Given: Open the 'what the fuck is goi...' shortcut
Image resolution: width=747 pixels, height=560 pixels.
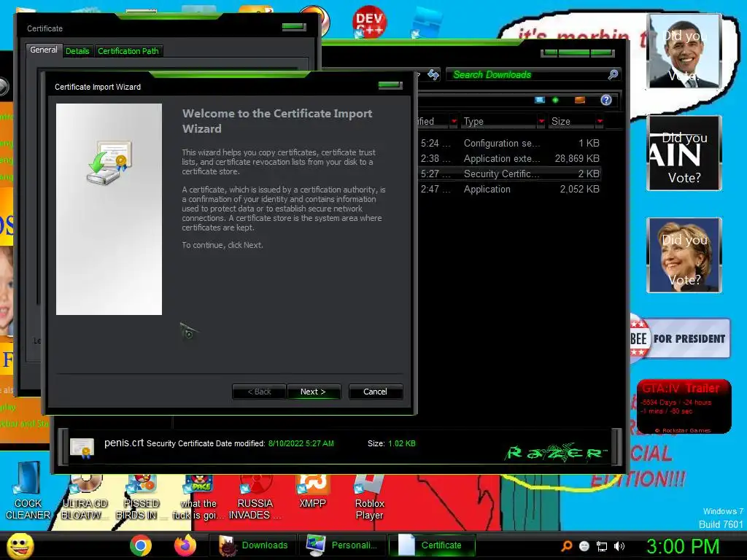Looking at the screenshot, I should coord(198,497).
